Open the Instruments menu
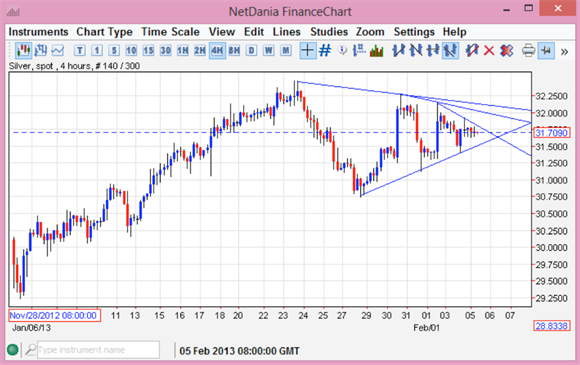This screenshot has width=580, height=365. click(38, 32)
